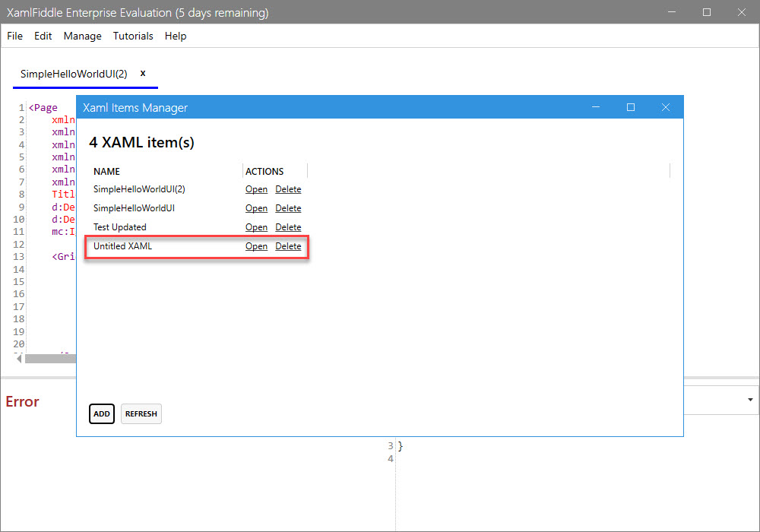Open the Test Updated item
The width and height of the screenshot is (760, 532).
tap(256, 227)
